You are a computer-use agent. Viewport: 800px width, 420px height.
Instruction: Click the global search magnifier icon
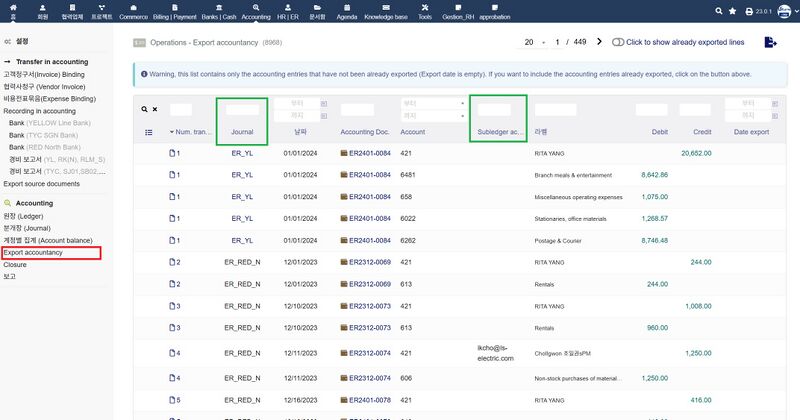pos(718,11)
